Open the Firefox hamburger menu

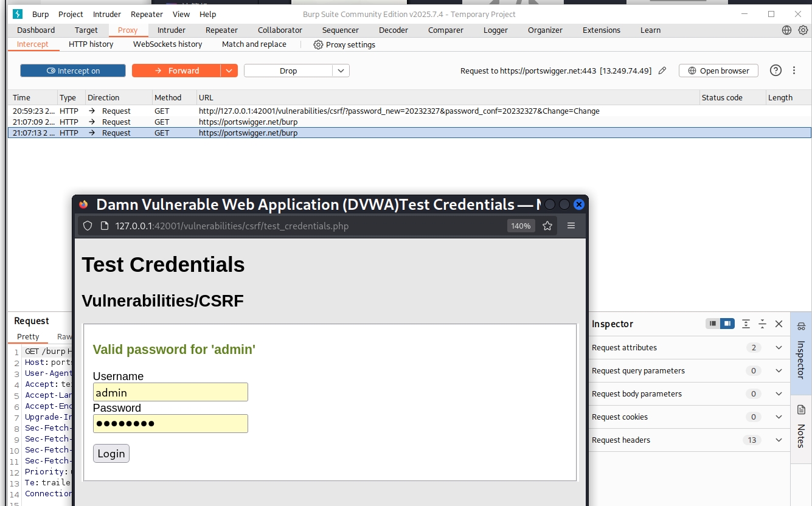pyautogui.click(x=571, y=226)
